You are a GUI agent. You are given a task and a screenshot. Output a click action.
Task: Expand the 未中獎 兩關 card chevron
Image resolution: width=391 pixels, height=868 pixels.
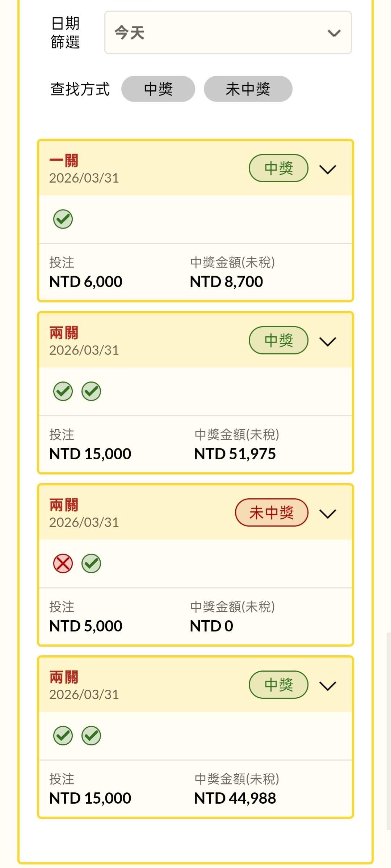click(328, 513)
